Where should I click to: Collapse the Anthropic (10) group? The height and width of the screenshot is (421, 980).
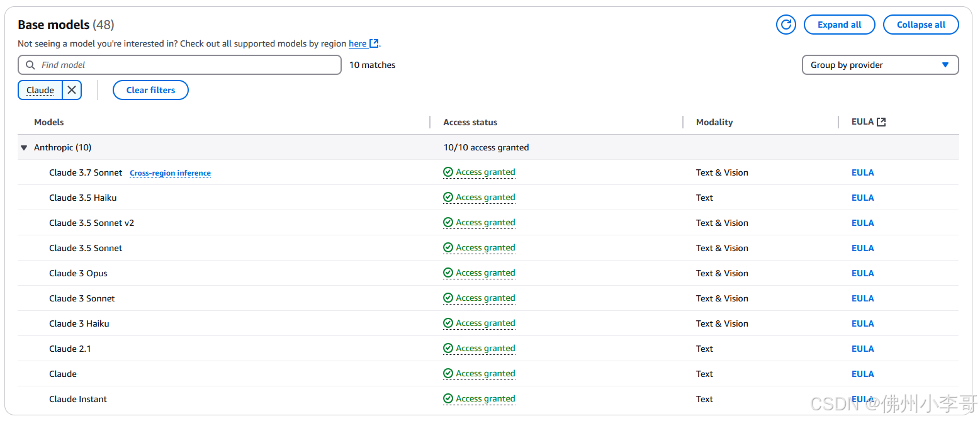tap(24, 148)
